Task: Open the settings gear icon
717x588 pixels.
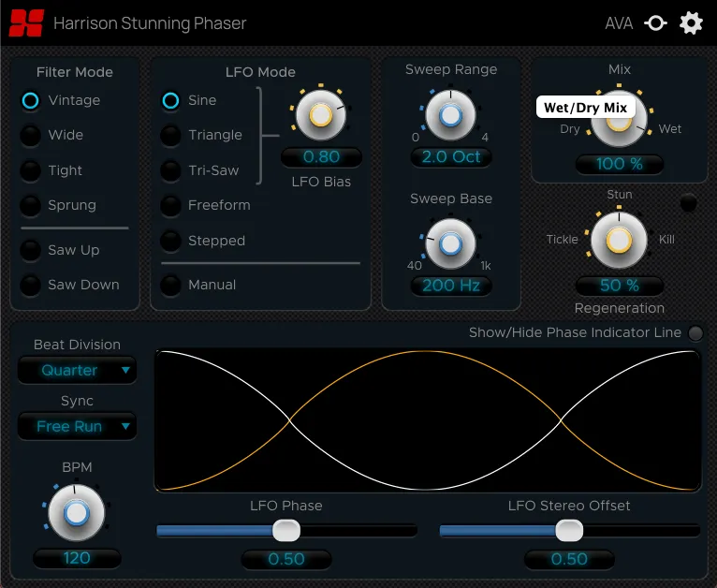Action: tap(691, 22)
